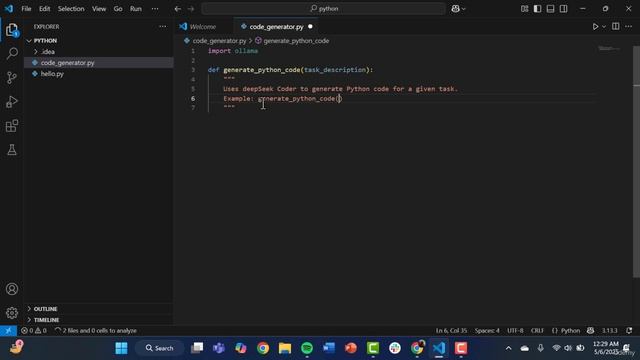Screen dimensions: 640x360
Task: Open Explorer Views and More Actions ellipsis
Action: coord(162,27)
